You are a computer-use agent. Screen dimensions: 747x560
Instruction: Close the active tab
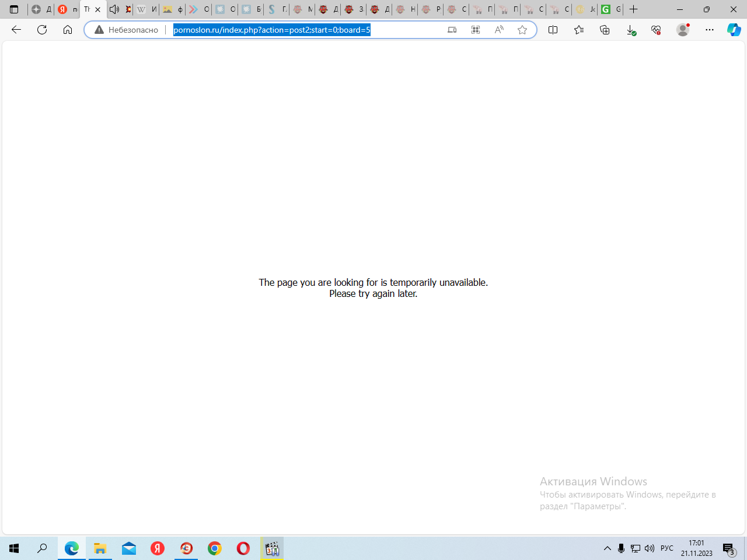click(x=98, y=9)
